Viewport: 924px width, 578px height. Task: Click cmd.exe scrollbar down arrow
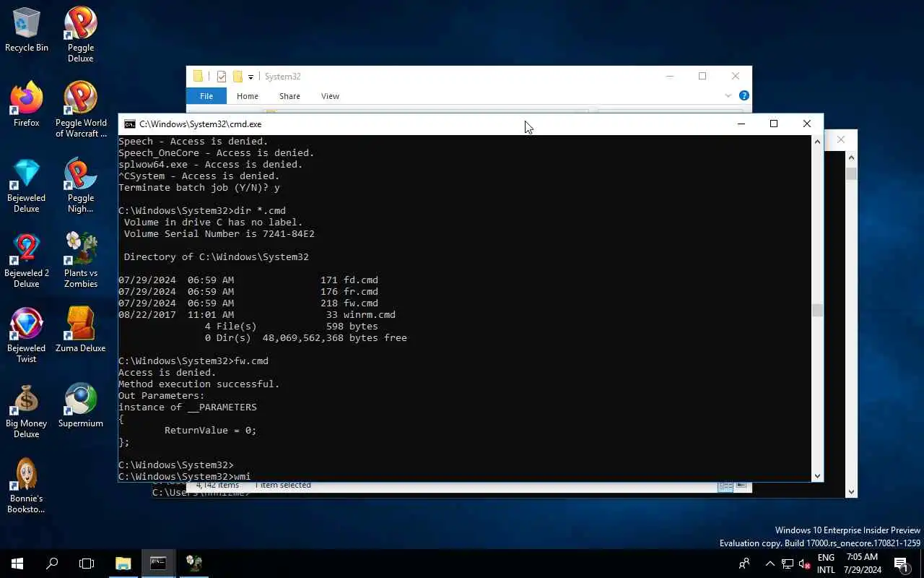[817, 475]
